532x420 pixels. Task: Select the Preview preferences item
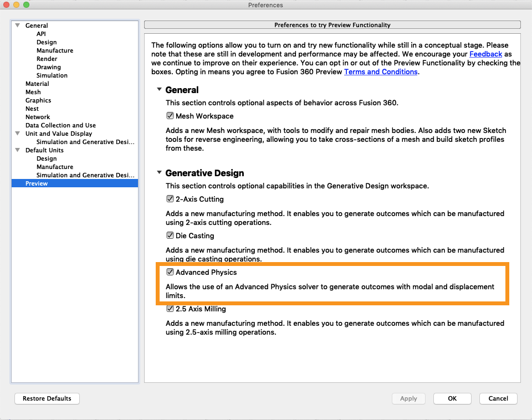75,183
